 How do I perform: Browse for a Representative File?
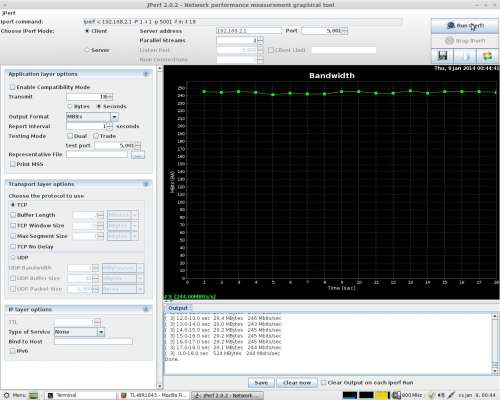[138, 155]
